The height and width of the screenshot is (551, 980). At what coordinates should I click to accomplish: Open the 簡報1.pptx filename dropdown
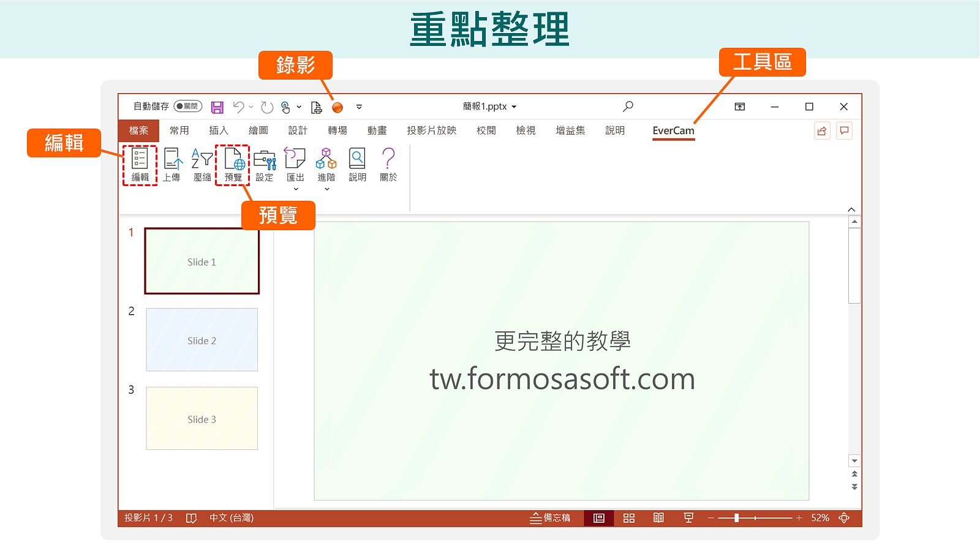(x=514, y=107)
